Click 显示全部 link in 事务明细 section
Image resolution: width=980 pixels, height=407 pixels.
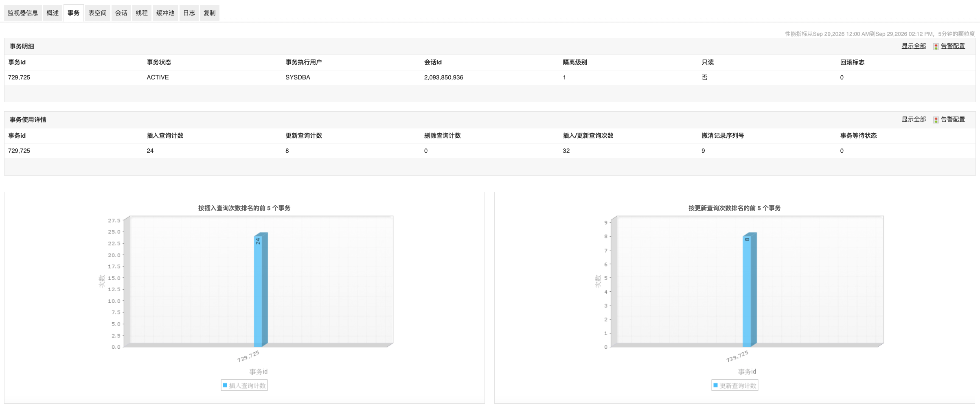pos(913,46)
